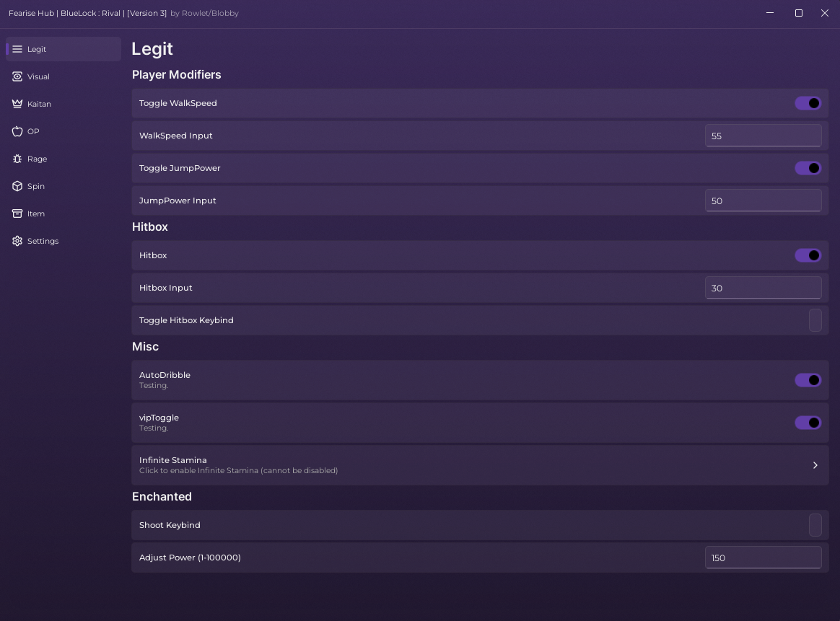Disable the Toggle WalkSpeed switch
This screenshot has height=621, width=840.
click(x=808, y=103)
